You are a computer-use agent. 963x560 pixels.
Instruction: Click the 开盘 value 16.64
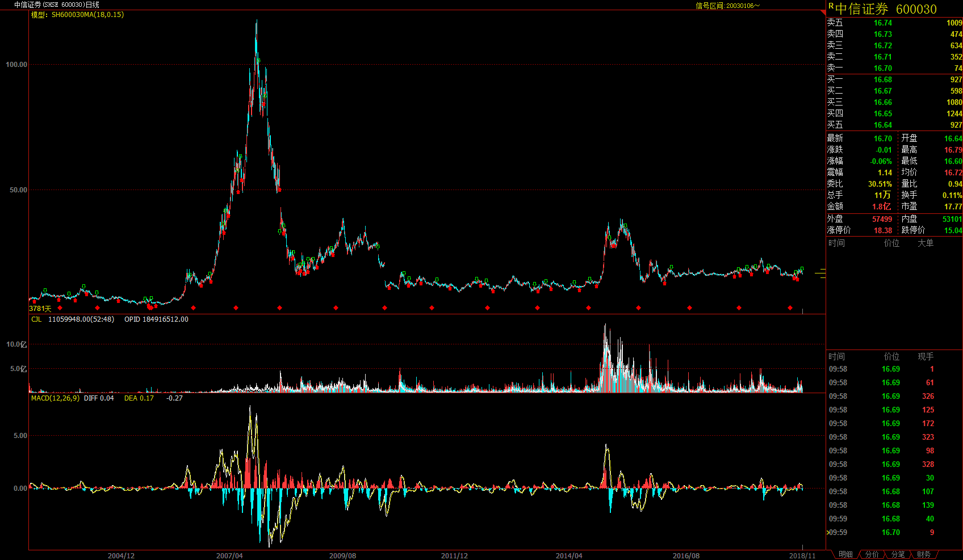(953, 138)
